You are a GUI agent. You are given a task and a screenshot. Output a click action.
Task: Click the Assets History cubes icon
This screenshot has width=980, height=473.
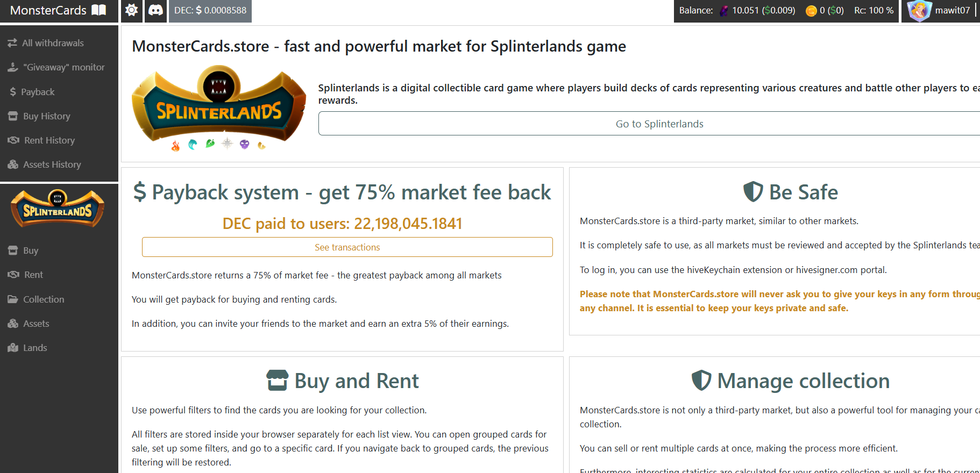tap(13, 164)
